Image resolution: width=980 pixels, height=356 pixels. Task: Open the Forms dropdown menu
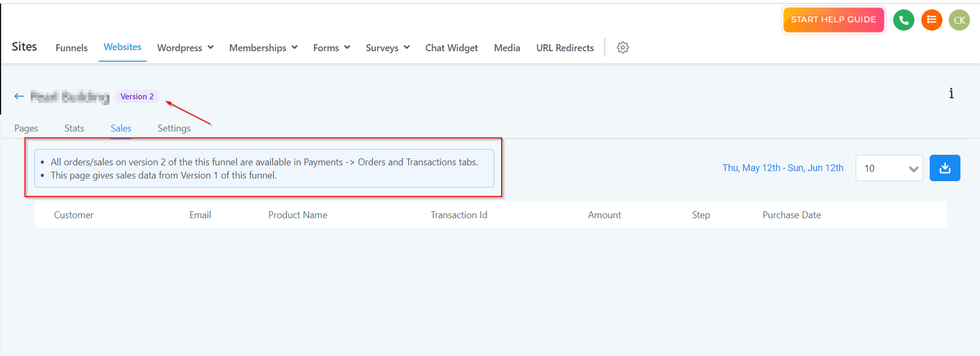331,48
